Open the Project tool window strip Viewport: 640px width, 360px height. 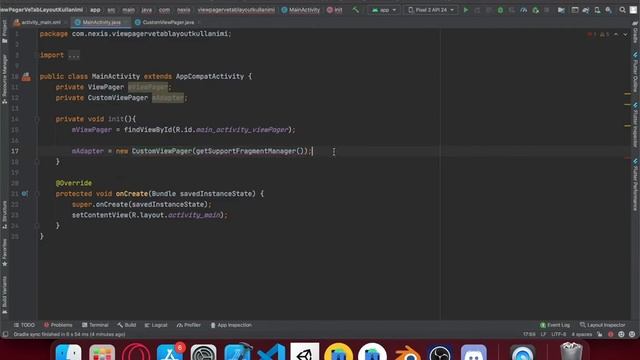[4, 32]
